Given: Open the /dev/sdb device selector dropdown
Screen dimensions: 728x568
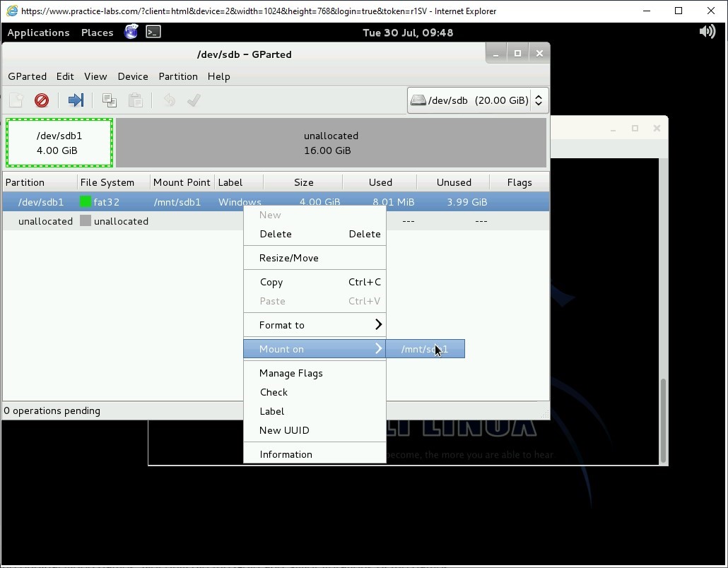Looking at the screenshot, I should tap(477, 100).
